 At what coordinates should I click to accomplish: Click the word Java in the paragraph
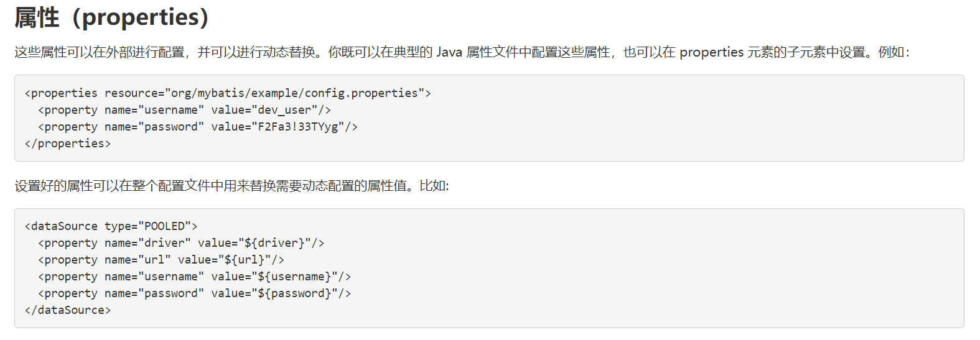click(449, 52)
